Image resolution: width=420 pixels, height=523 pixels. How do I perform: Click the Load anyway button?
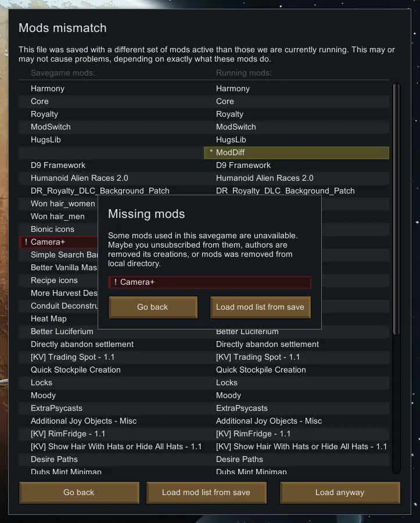tap(340, 492)
